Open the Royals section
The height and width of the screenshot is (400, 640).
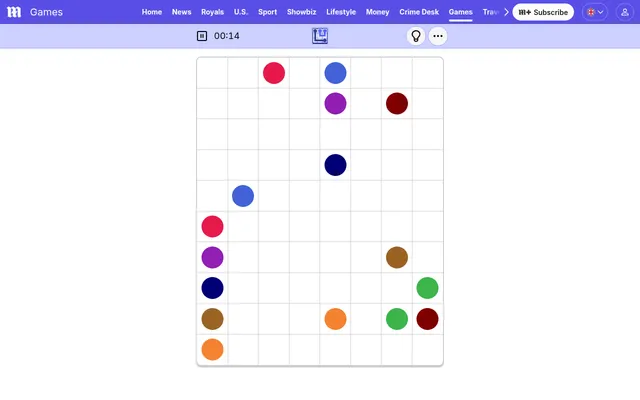[212, 12]
